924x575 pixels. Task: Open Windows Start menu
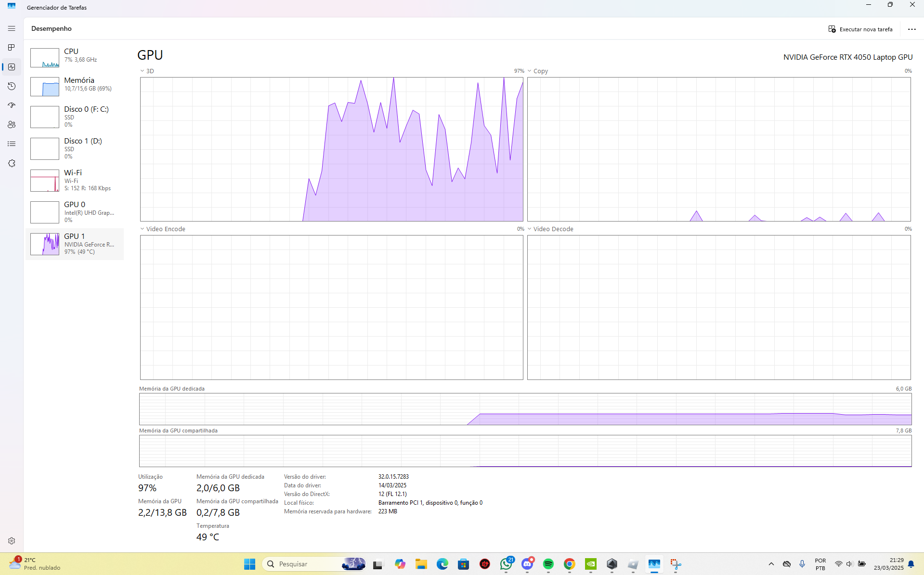[x=249, y=564]
